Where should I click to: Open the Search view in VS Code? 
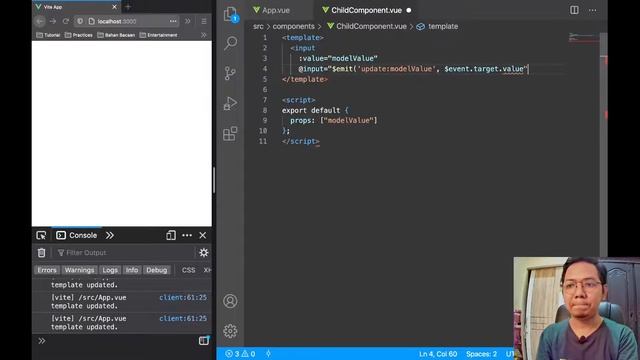pos(231,43)
